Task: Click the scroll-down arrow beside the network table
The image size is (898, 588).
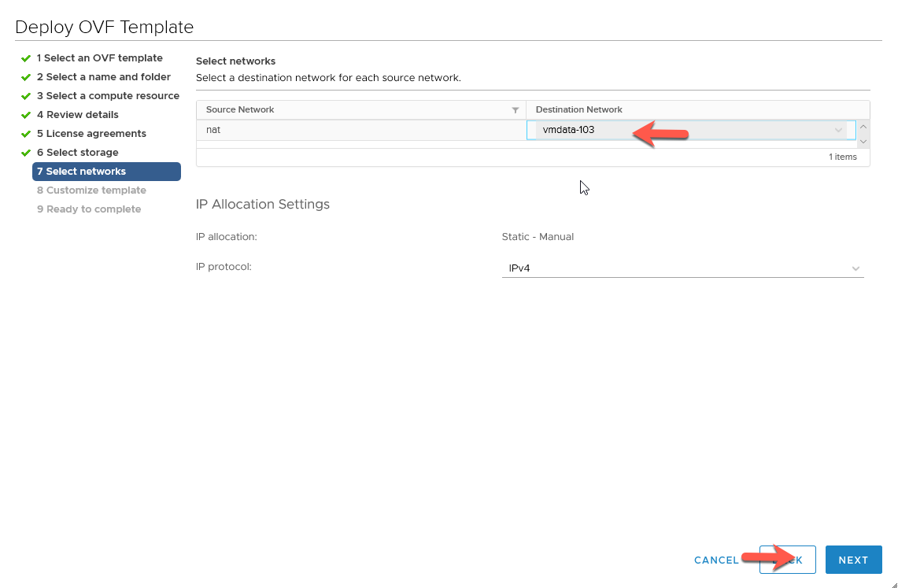Action: (863, 142)
